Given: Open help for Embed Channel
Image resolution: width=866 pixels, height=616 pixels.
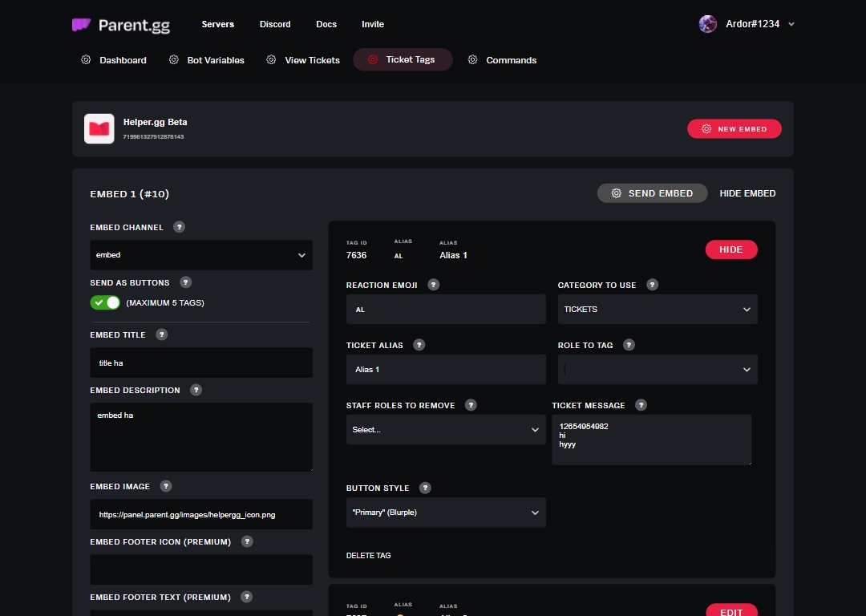Looking at the screenshot, I should click(179, 227).
